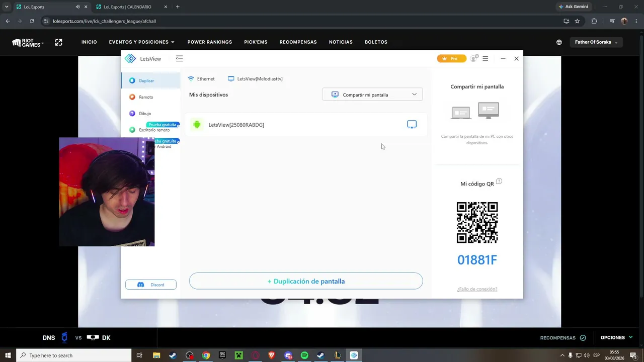
Task: Click the Duplicación de pantalla button
Action: pyautogui.click(x=306, y=281)
